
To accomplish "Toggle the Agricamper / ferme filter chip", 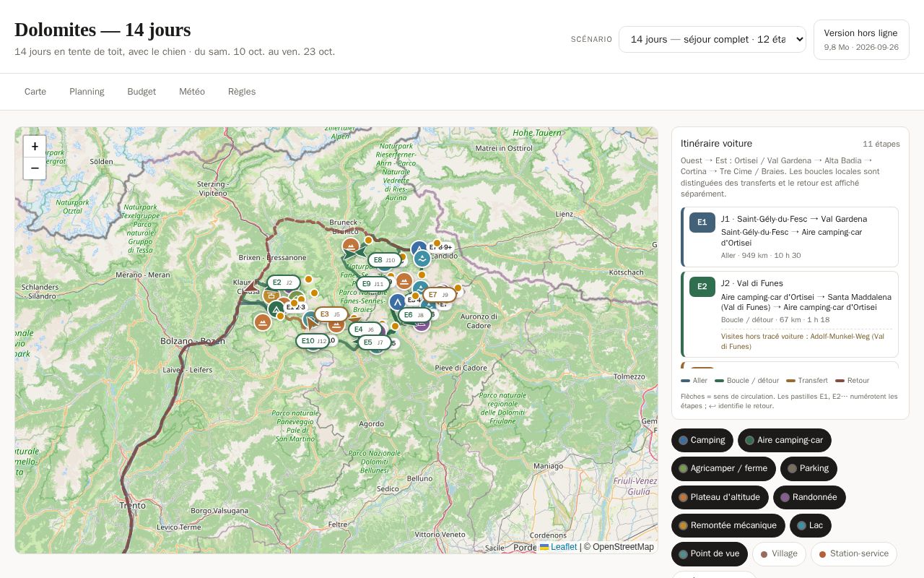I will (723, 468).
